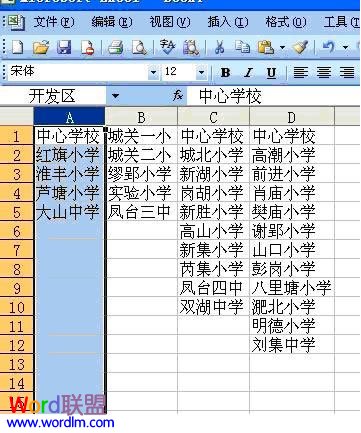Open a file with the Open folder icon

pyautogui.click(x=41, y=47)
